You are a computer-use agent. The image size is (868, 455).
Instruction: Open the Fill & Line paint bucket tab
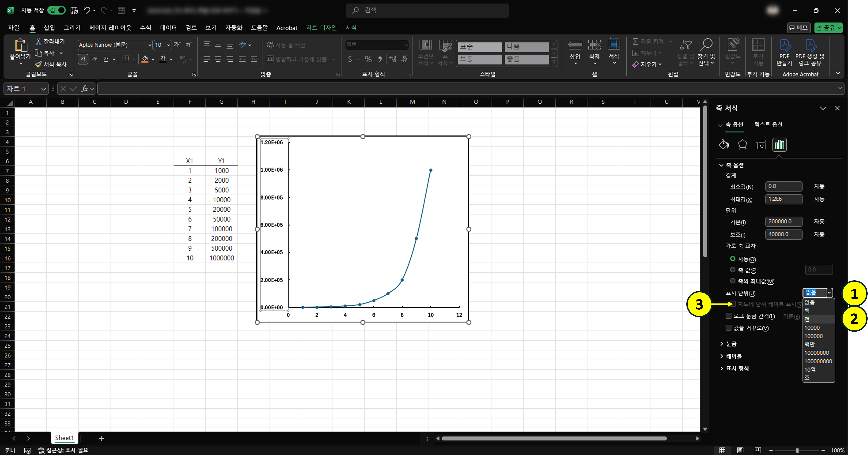pyautogui.click(x=724, y=145)
